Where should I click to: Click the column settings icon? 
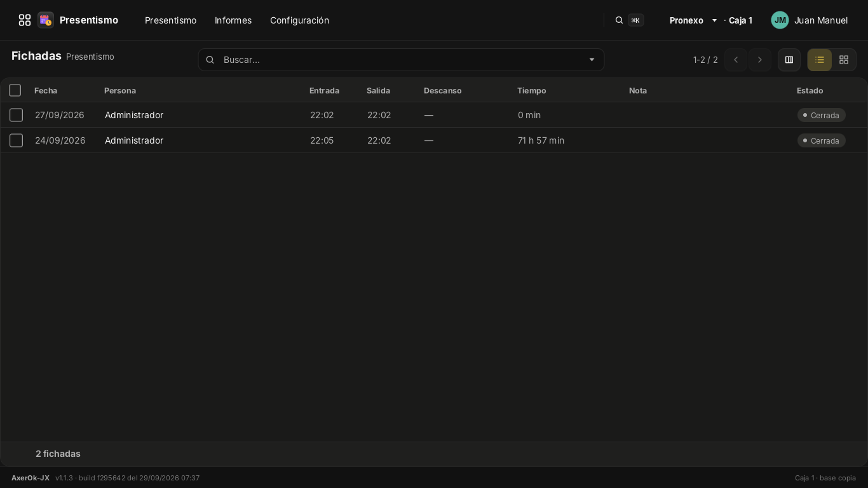coord(789,60)
